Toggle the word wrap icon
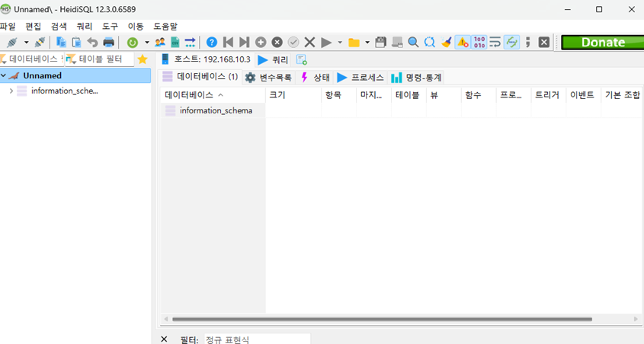 (495, 42)
